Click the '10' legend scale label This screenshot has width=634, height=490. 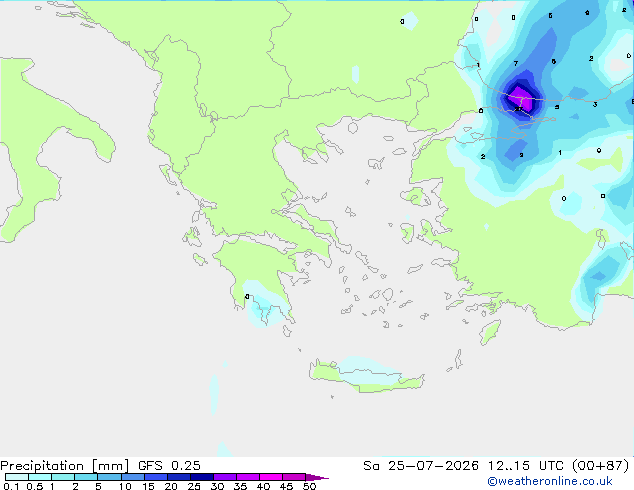pos(125,486)
